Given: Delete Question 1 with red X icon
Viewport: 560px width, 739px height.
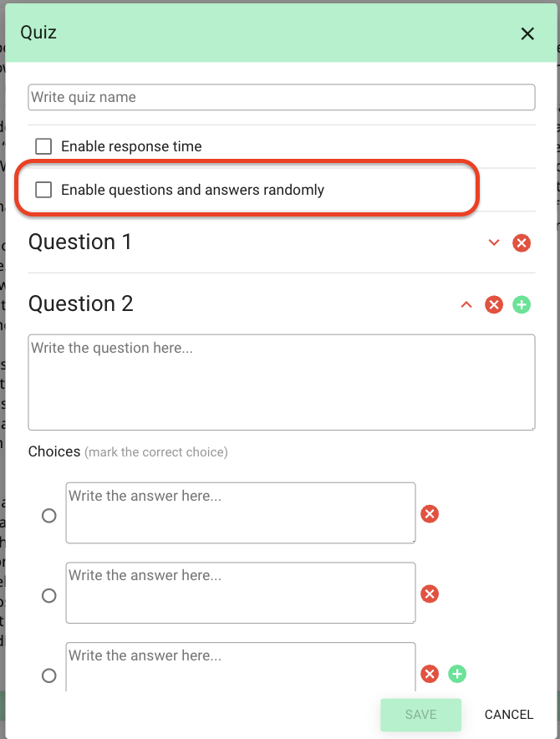Looking at the screenshot, I should click(522, 243).
